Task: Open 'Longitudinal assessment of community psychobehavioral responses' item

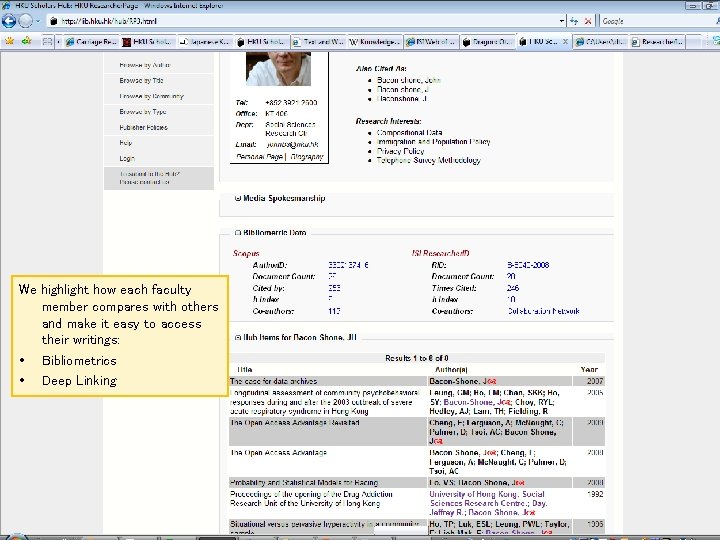Action: point(324,402)
